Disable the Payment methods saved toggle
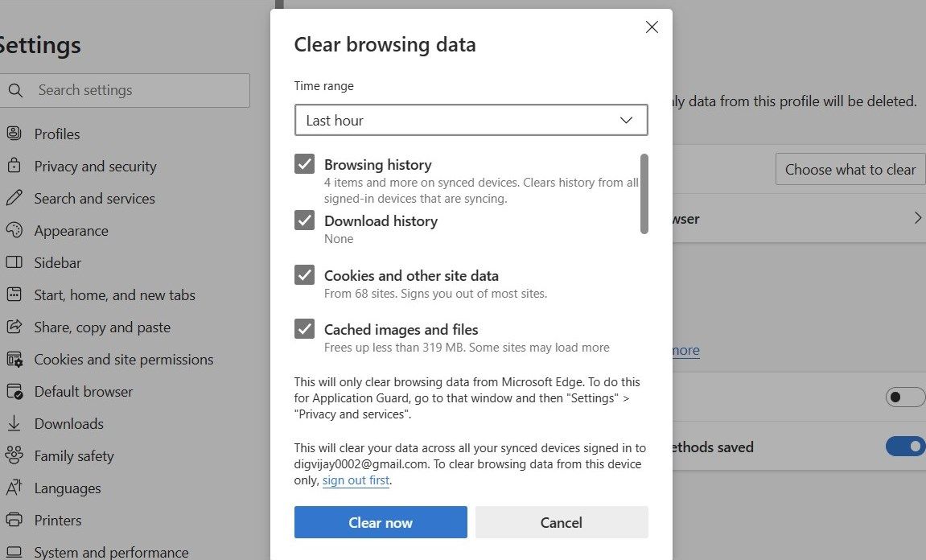This screenshot has width=926, height=560. (x=904, y=447)
